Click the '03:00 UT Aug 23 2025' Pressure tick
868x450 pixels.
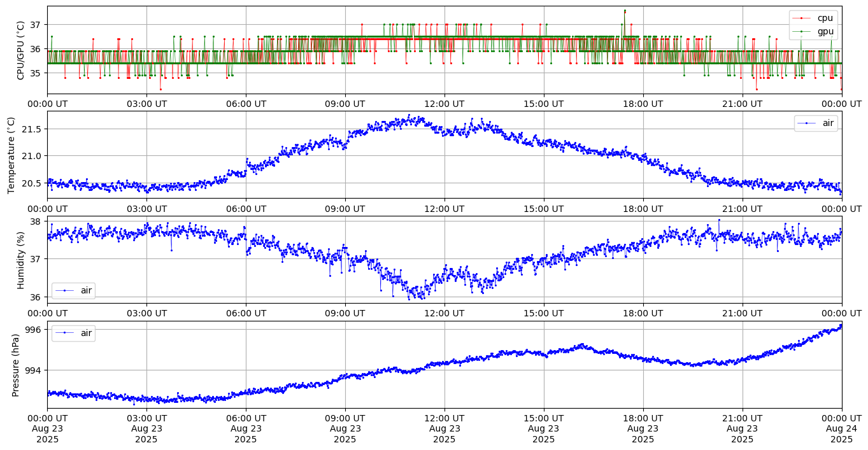tap(146, 428)
